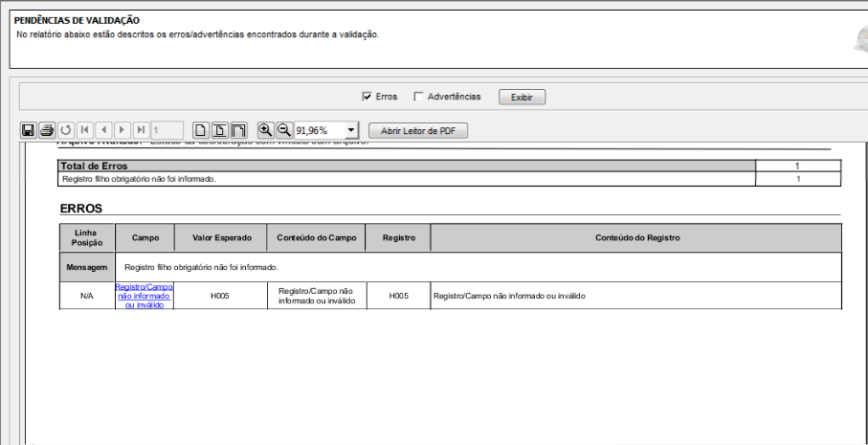Set the report to actual size view
This screenshot has height=445, width=868.
(201, 130)
